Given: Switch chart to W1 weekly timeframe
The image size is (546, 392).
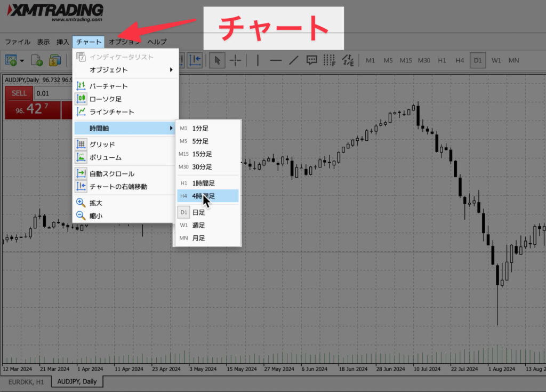Looking at the screenshot, I should pyautogui.click(x=496, y=60).
